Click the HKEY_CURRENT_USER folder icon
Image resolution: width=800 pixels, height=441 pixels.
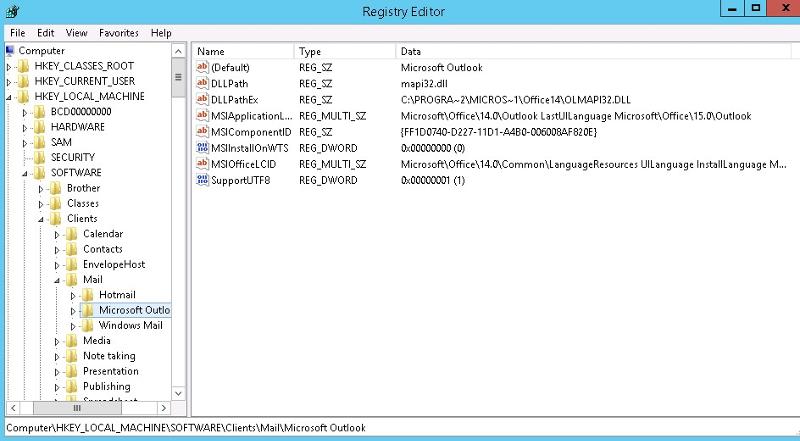(x=23, y=81)
